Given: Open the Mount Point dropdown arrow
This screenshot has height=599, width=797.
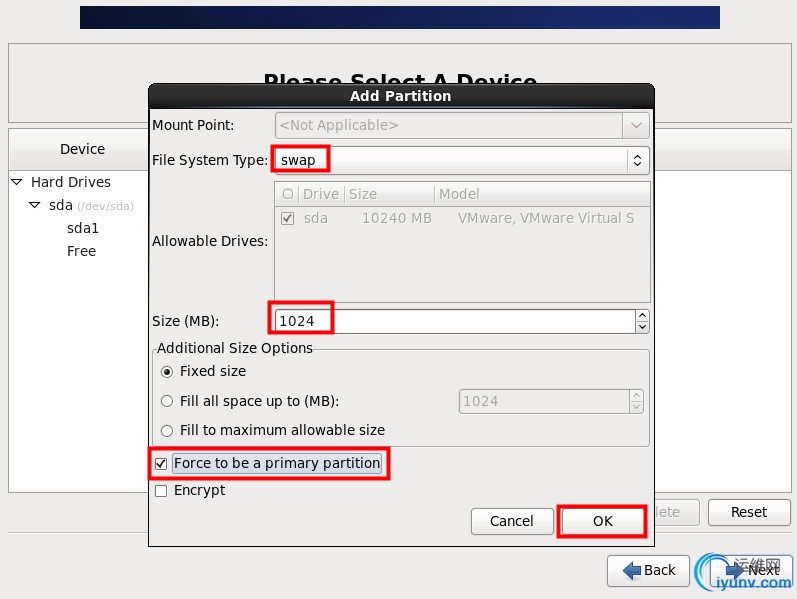Looking at the screenshot, I should [636, 125].
